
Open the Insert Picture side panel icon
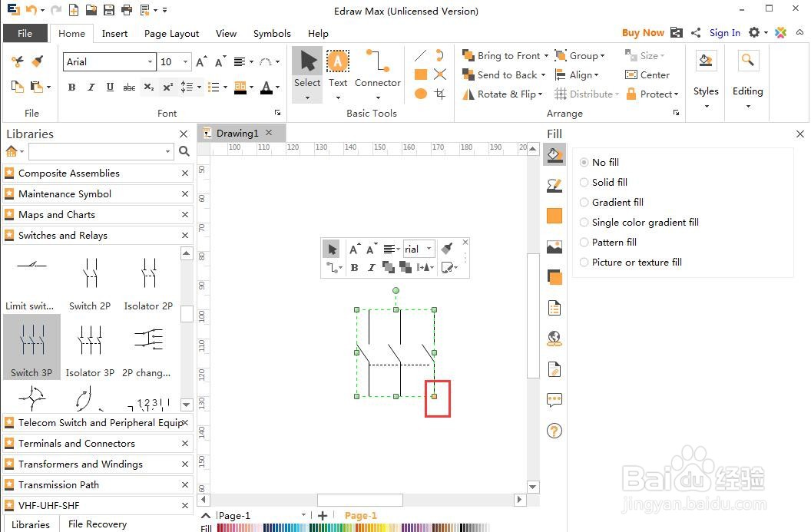(x=554, y=247)
